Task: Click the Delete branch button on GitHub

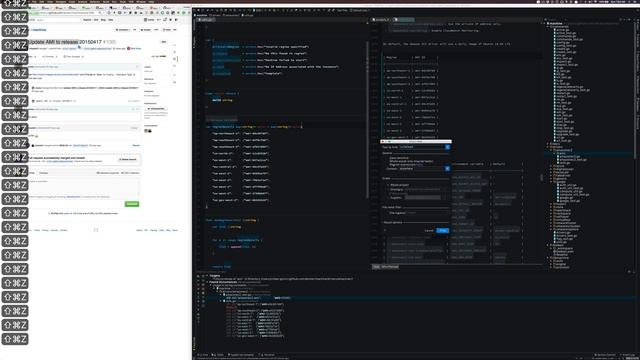Action: coord(128,159)
